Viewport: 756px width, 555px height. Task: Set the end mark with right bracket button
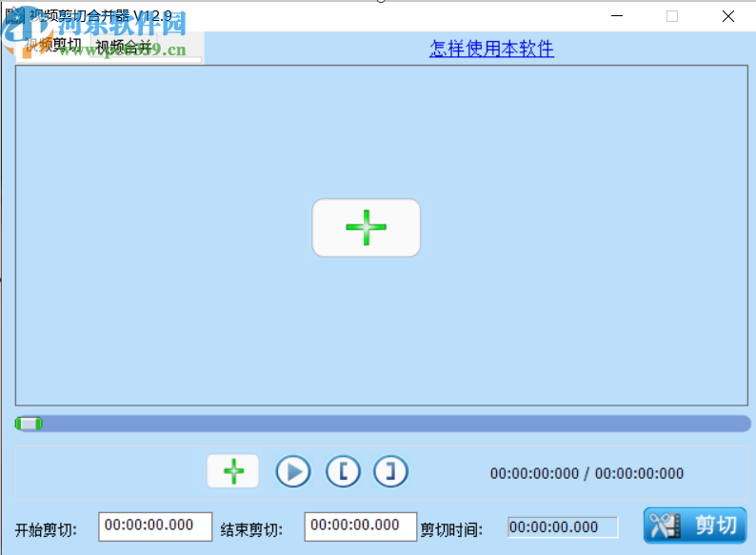pyautogui.click(x=390, y=471)
